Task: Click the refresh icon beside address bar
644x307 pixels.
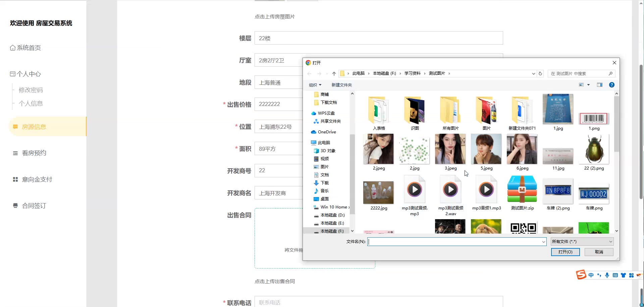Action: click(x=540, y=74)
